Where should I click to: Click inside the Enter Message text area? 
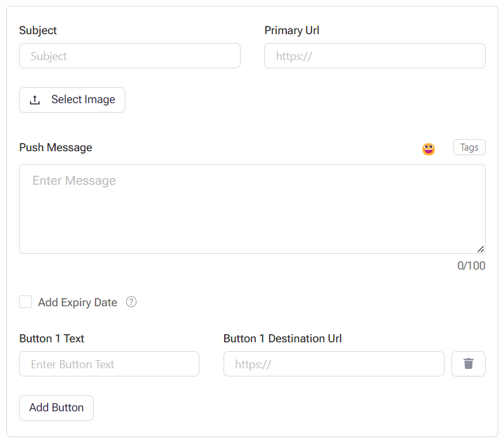click(x=252, y=209)
